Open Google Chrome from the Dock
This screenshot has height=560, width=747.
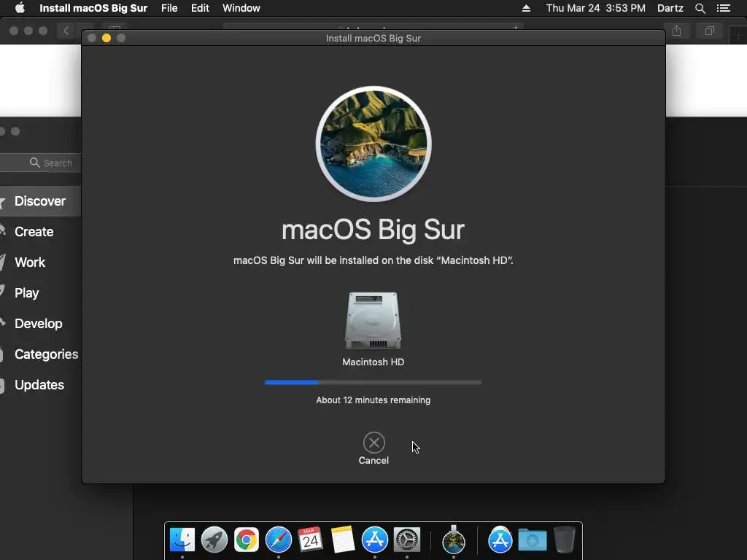247,540
